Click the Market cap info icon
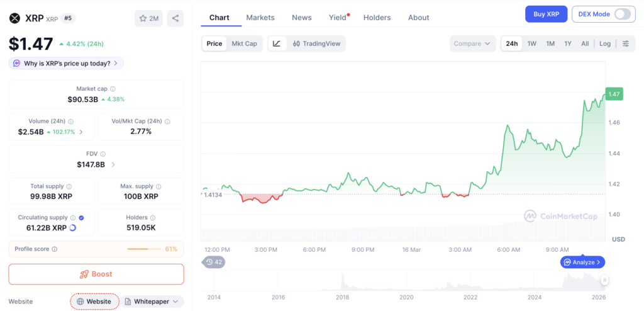644x311 pixels. [113, 89]
